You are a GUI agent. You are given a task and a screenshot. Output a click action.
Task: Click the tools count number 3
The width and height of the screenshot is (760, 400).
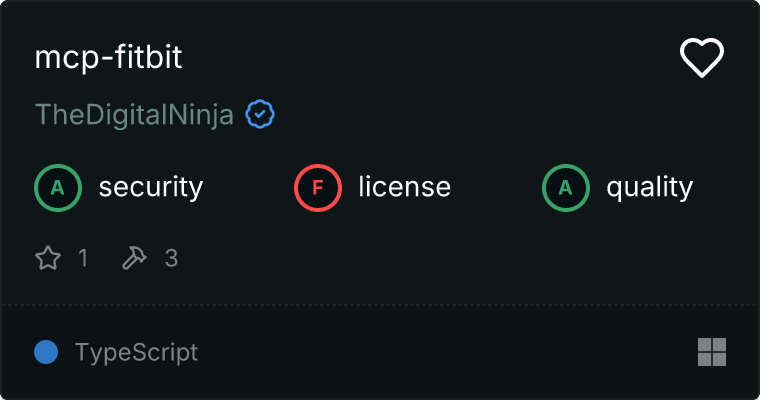tap(171, 259)
